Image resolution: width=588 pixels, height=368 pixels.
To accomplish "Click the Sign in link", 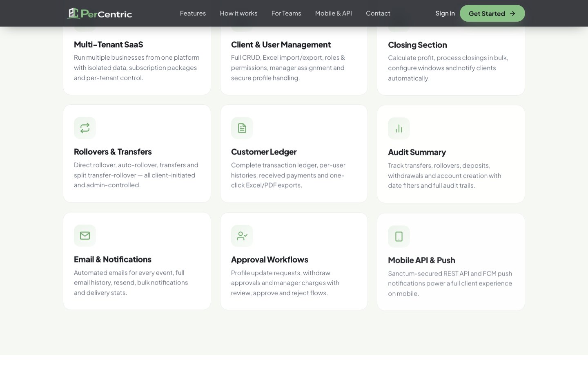I will click(445, 13).
